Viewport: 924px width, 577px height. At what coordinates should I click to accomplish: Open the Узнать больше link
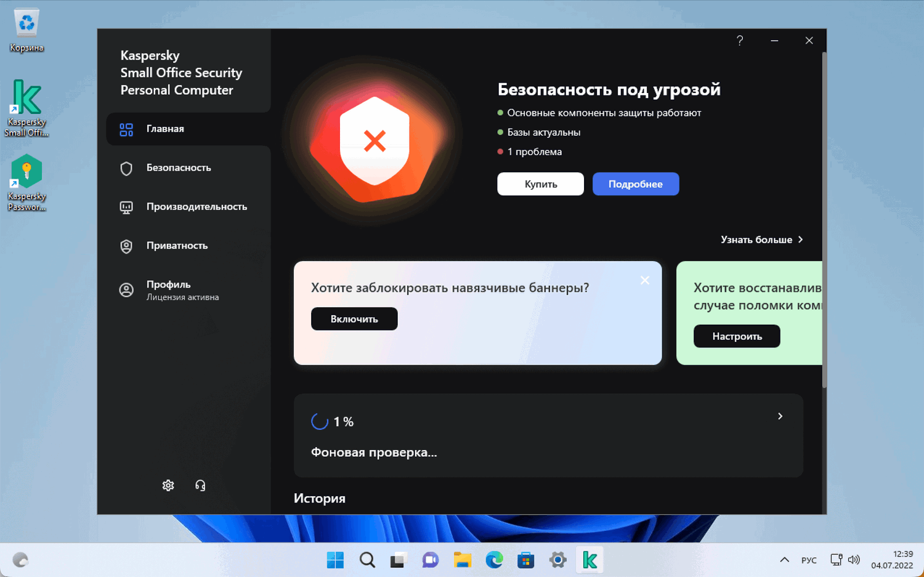coord(762,240)
